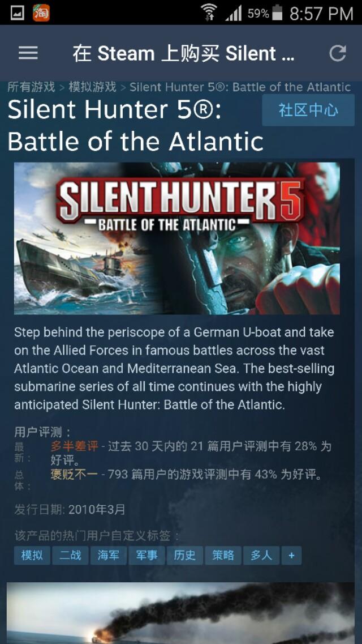Screen dimensions: 362x644
Task: Go to 模拟游戏 breadcrumb link
Action: [x=92, y=87]
